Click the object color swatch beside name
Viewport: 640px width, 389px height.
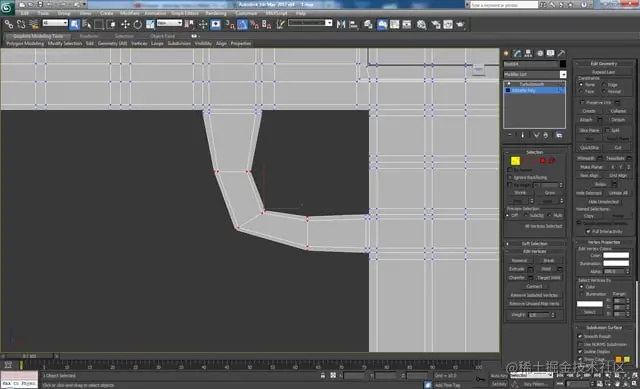(x=563, y=64)
